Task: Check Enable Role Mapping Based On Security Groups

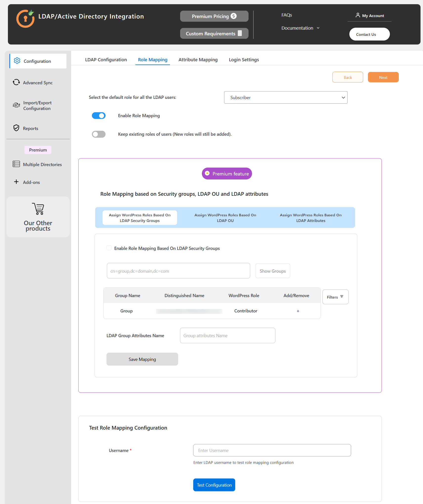Action: tap(109, 248)
